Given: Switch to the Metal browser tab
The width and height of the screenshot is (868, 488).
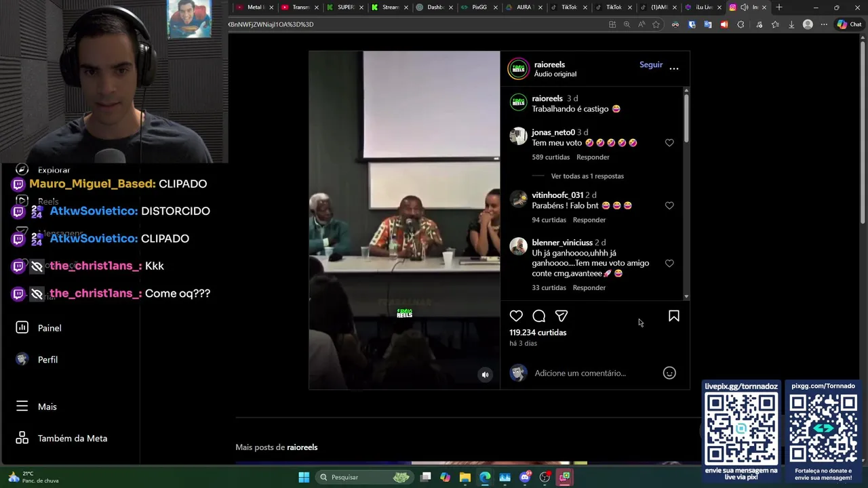Looking at the screenshot, I should (x=255, y=7).
